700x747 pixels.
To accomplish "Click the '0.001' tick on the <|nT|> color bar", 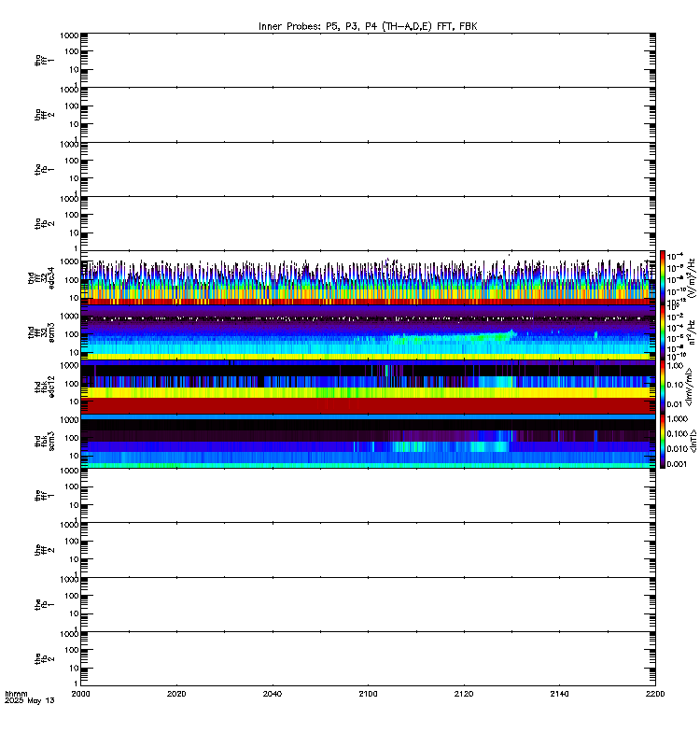I will (678, 464).
